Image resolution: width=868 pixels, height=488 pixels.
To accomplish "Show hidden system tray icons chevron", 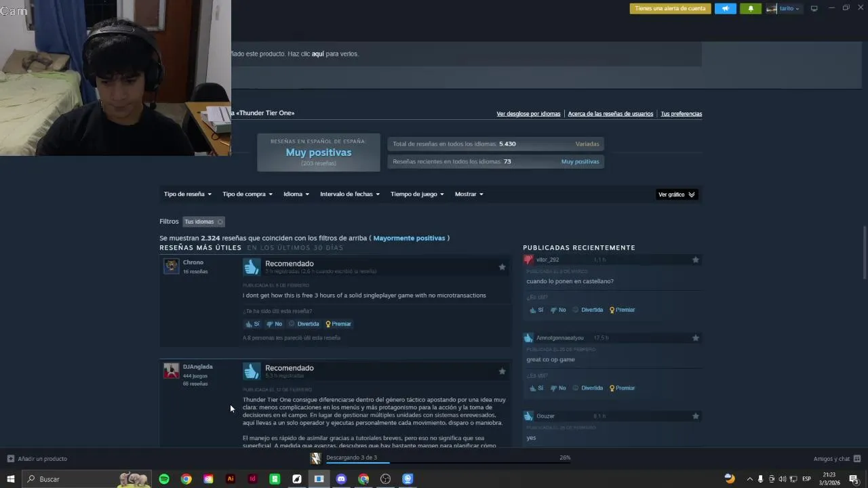I will [x=749, y=479].
